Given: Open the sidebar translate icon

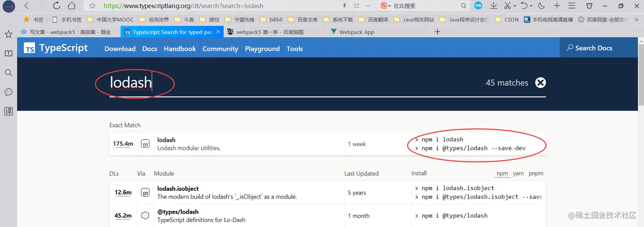Looking at the screenshot, I should 9,112.
